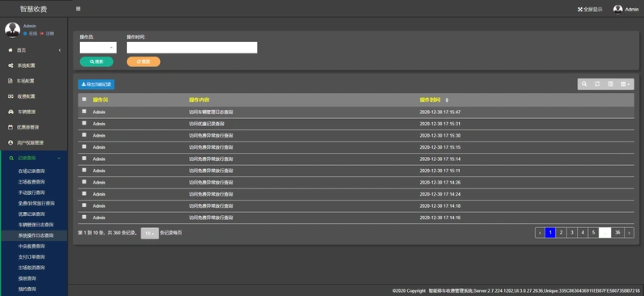Open the records-per-page dropdown showing 10
Image resolution: width=644 pixels, height=296 pixels.
149,233
